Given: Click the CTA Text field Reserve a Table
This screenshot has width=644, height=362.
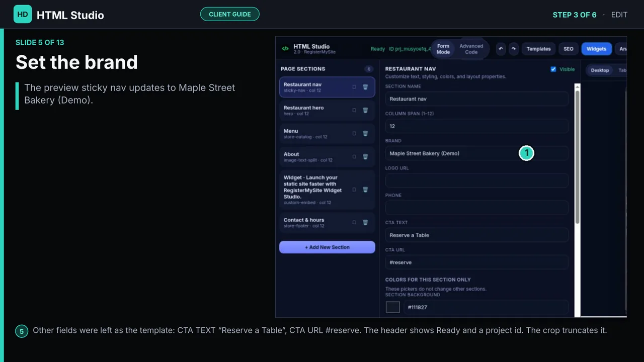Looking at the screenshot, I should 477,235.
